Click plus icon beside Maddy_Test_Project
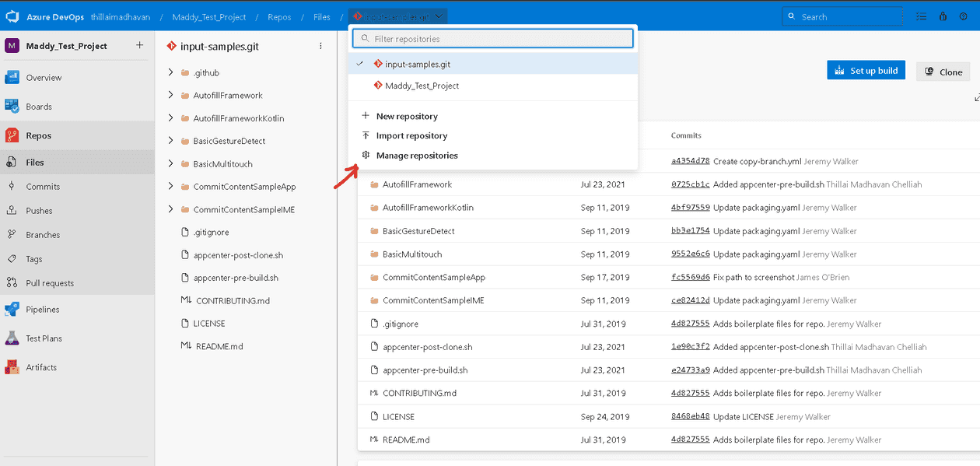This screenshot has width=980, height=466. point(140,46)
